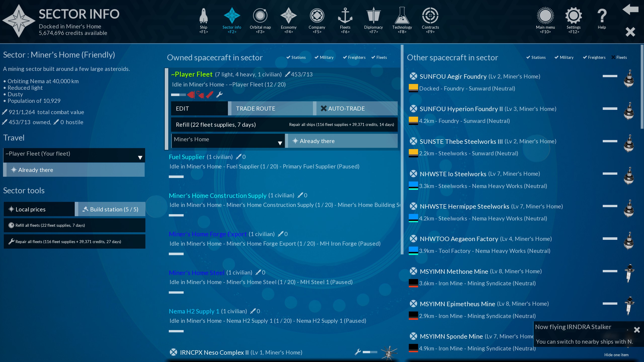Click SUNFOU Aegir Foundry station thumbnail

[629, 79]
